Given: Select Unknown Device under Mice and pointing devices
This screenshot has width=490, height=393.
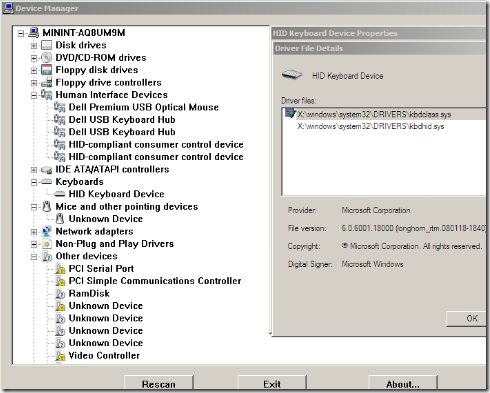Looking at the screenshot, I should pos(106,219).
